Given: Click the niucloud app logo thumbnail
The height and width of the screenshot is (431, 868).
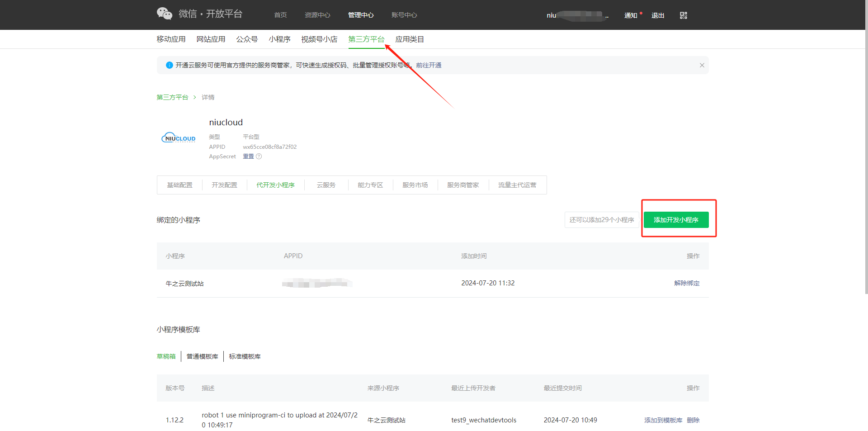Looking at the screenshot, I should click(x=179, y=138).
